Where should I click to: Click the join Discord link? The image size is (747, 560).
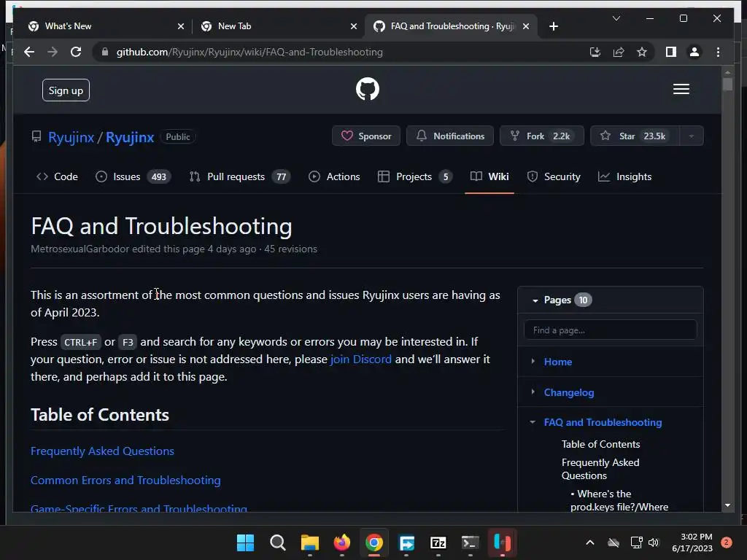pyautogui.click(x=360, y=359)
